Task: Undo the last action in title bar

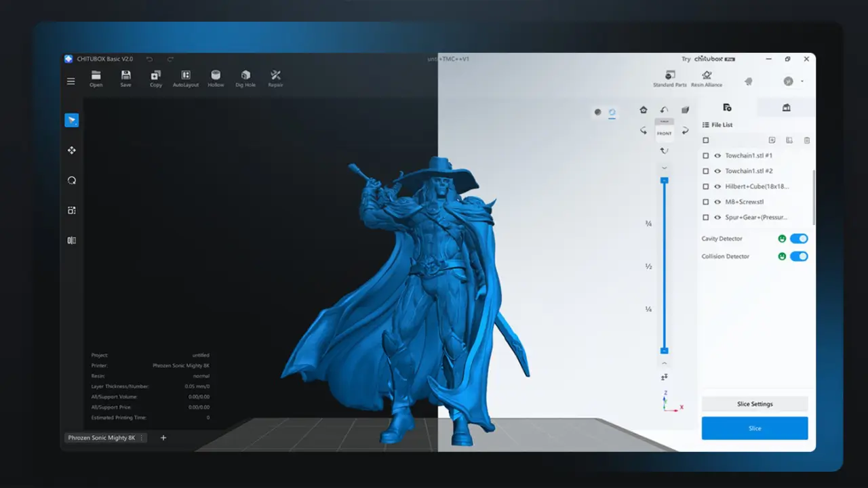Action: [x=149, y=59]
